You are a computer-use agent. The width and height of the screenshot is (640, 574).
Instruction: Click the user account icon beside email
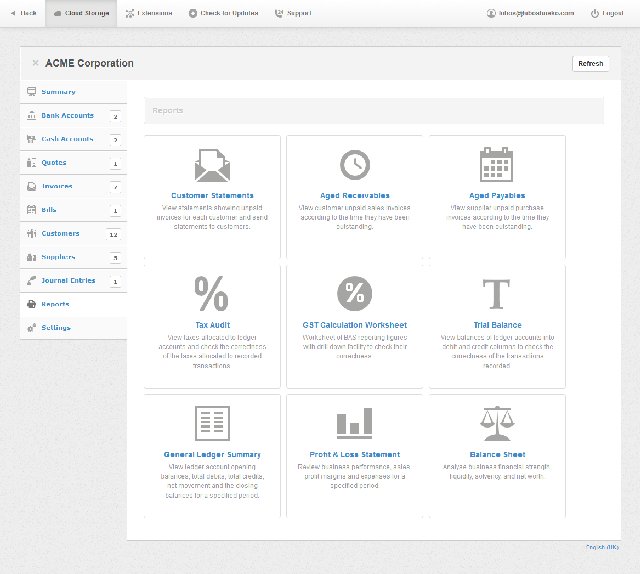(491, 13)
